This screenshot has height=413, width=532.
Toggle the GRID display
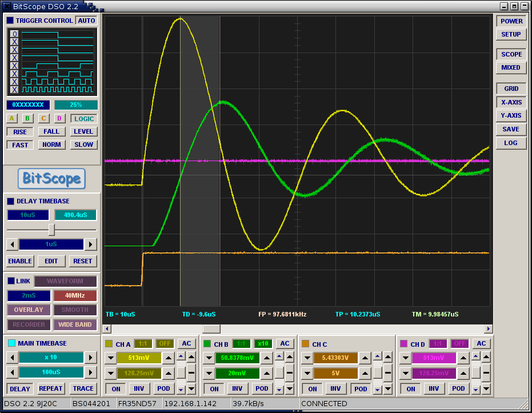[x=511, y=89]
